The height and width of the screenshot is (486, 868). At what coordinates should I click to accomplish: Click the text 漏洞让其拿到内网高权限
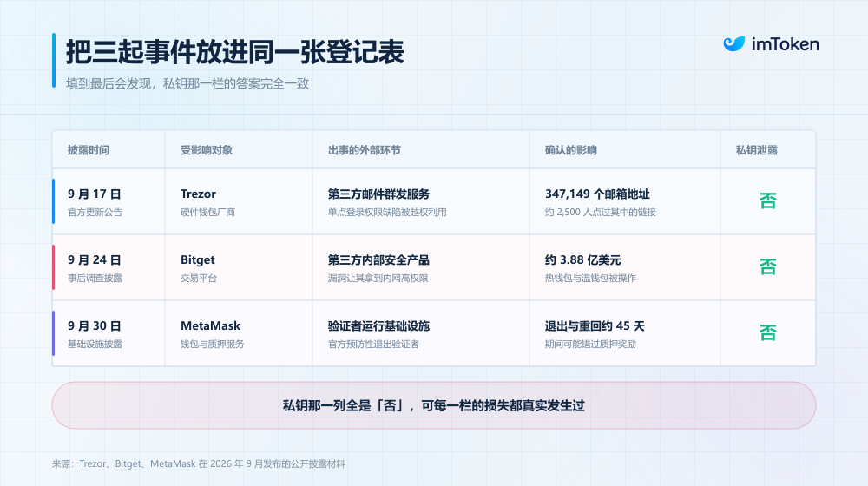point(378,278)
